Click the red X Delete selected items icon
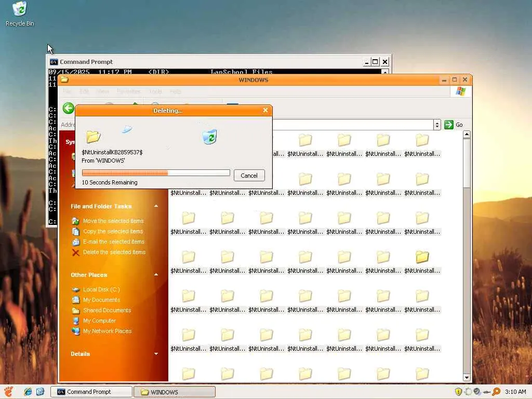Screen dimensions: 532x399 (x=76, y=252)
